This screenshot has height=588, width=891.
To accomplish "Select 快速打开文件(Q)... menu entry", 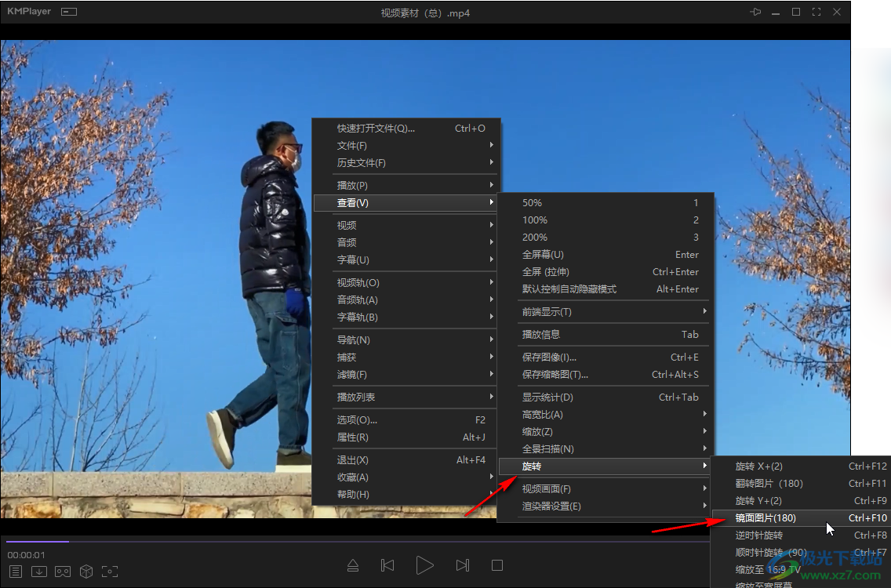I will pyautogui.click(x=405, y=129).
